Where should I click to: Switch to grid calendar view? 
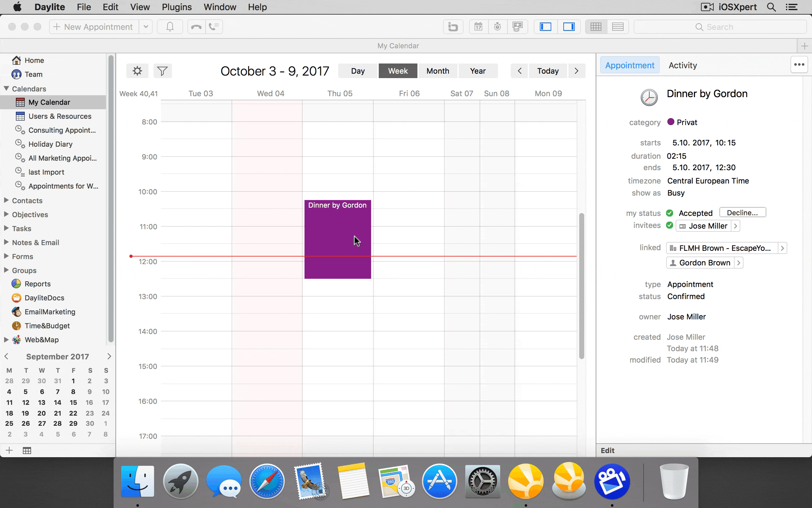[596, 27]
